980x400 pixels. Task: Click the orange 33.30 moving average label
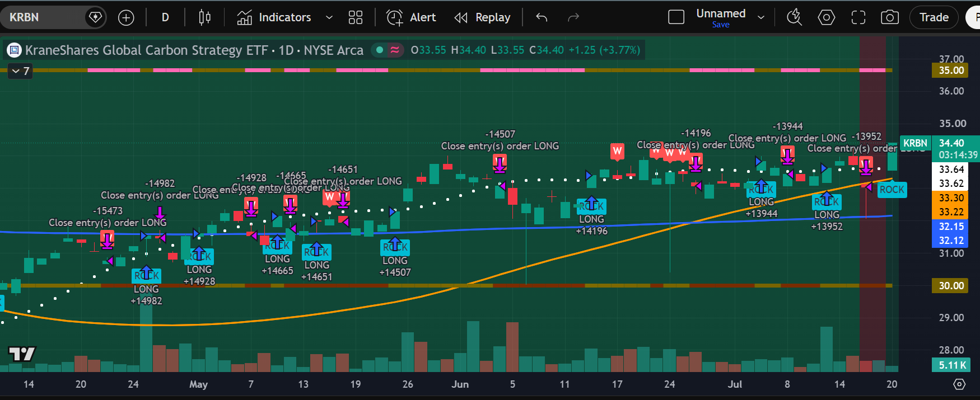951,198
